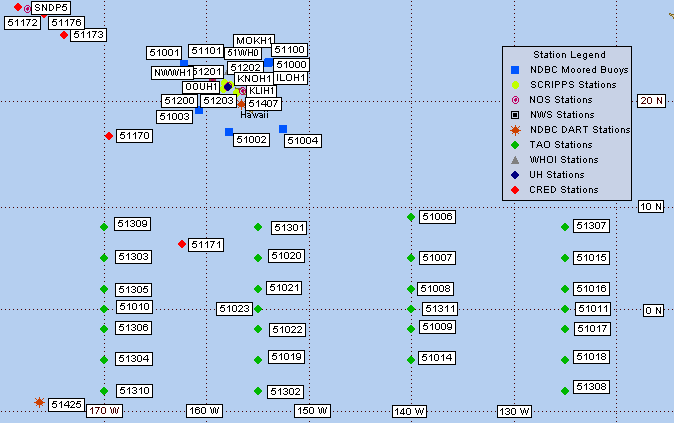Select the 130 W longitude label
674x423 pixels.
[x=514, y=412]
